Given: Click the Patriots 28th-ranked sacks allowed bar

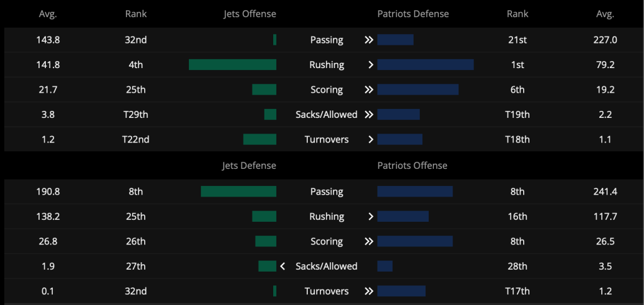Looking at the screenshot, I should pos(385,266).
